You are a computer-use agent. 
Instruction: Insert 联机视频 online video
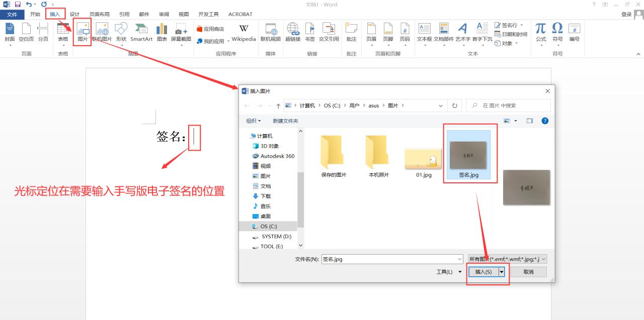[271, 33]
